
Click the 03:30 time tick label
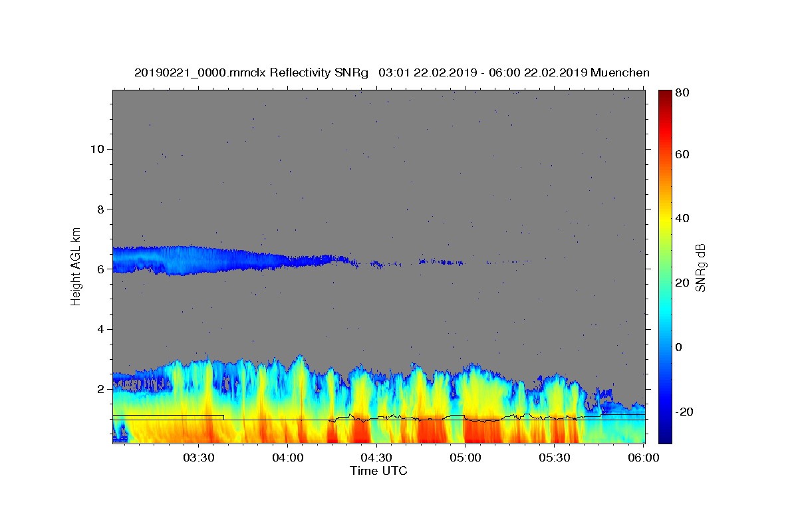198,458
